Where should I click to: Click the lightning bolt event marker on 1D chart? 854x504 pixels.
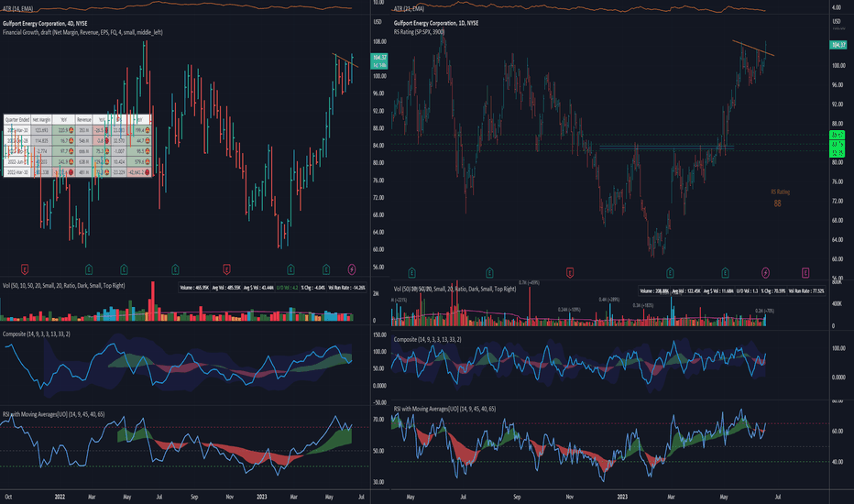pos(765,272)
